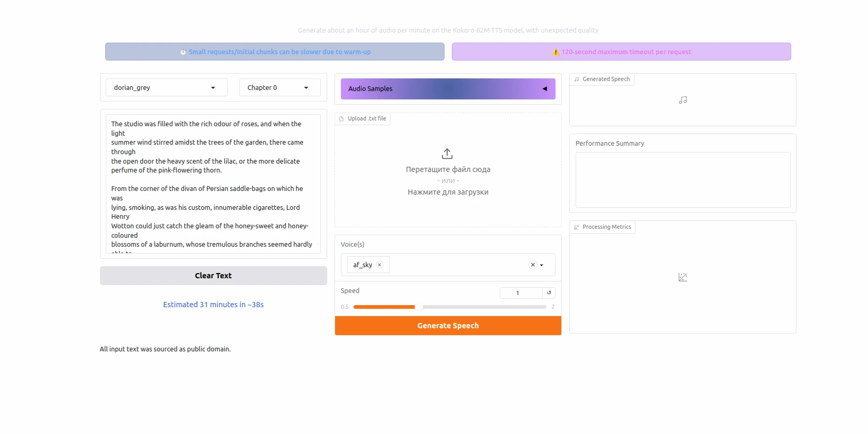Reset the Speed value to default
The image size is (868, 434).
click(x=549, y=293)
